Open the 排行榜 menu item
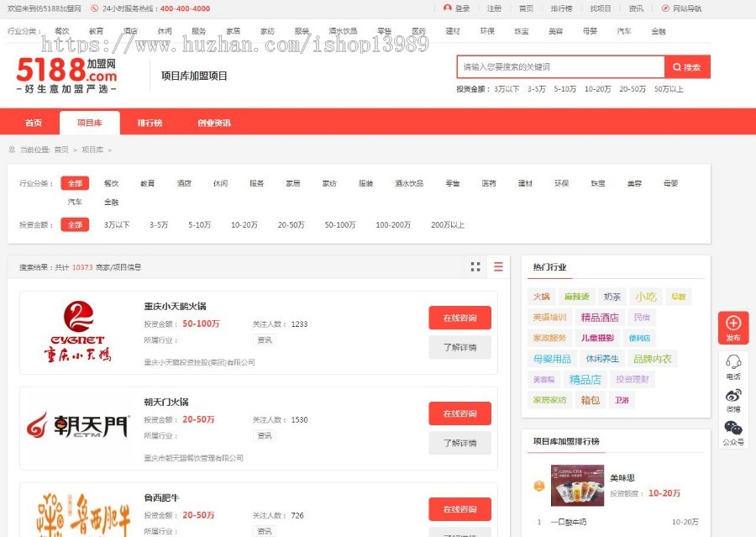Image resolution: width=756 pixels, height=537 pixels. [151, 122]
